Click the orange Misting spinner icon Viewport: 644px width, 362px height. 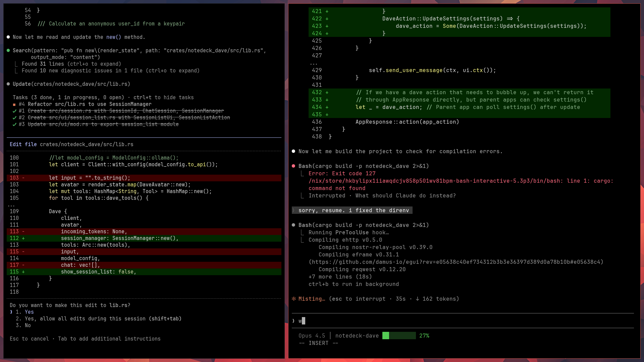[x=294, y=299]
